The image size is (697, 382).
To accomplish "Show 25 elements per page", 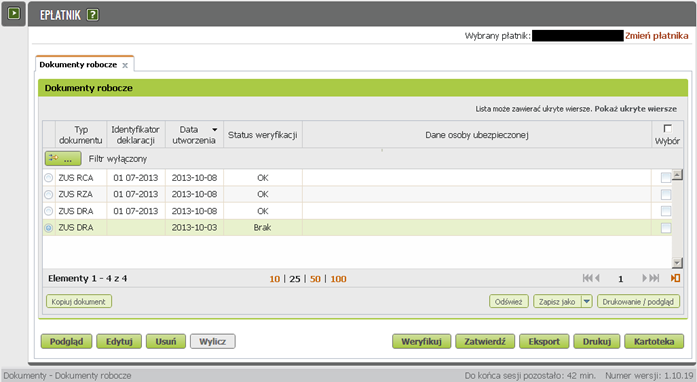I will coord(295,279).
